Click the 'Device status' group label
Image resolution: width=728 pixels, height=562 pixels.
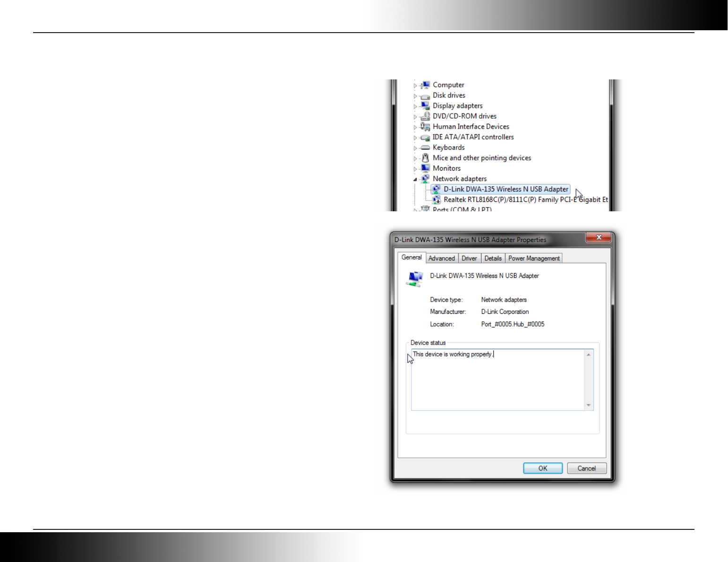(428, 343)
